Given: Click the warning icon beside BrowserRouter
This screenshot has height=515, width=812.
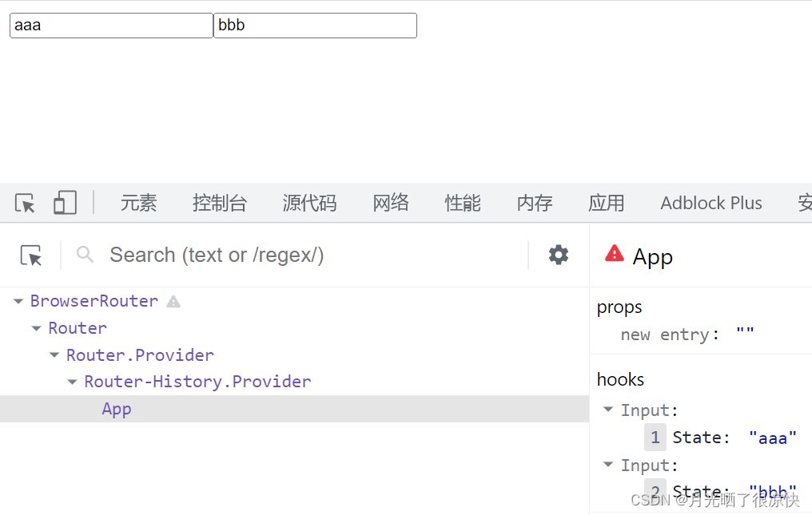Looking at the screenshot, I should (x=173, y=302).
